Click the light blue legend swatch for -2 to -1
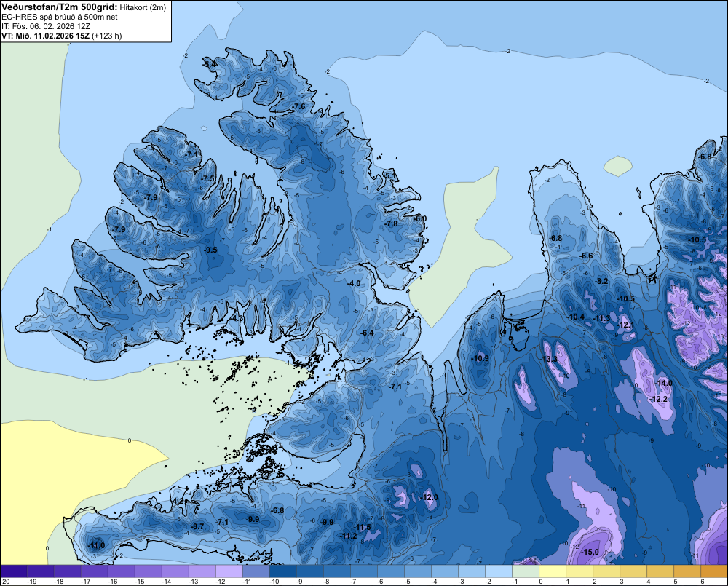This screenshot has width=728, height=586. [x=499, y=571]
